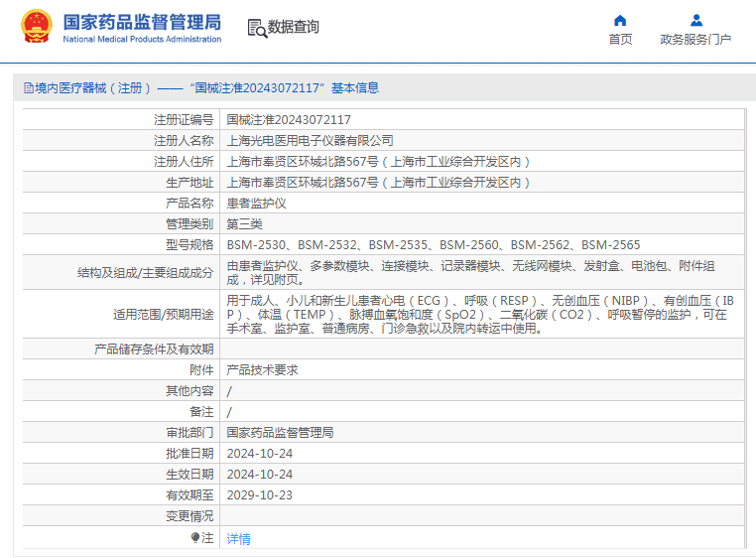Image resolution: width=756 pixels, height=558 pixels.
Task: Click the 产品储存条件及有效期 label
Action: point(154,349)
